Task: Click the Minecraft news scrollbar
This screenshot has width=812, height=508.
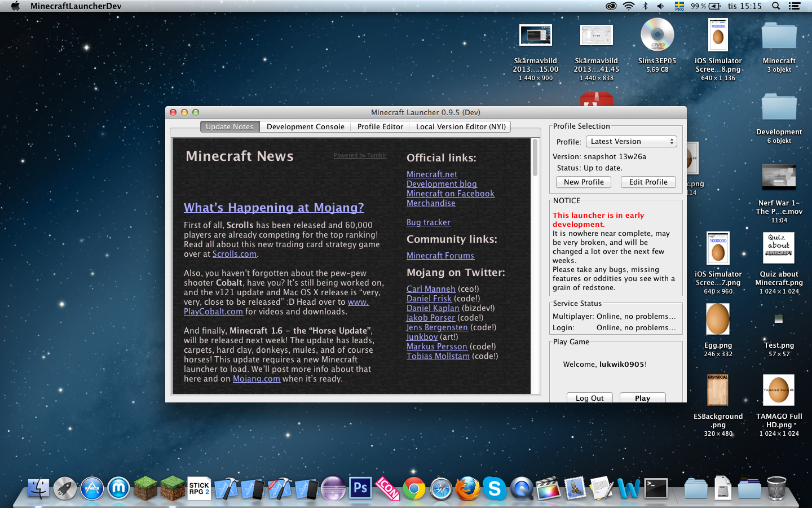Action: pos(535,158)
